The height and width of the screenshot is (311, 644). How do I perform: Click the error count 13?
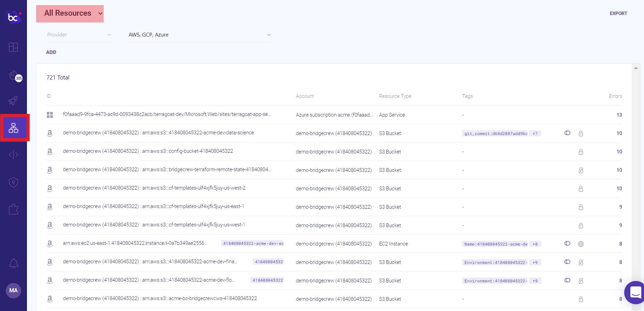click(619, 115)
